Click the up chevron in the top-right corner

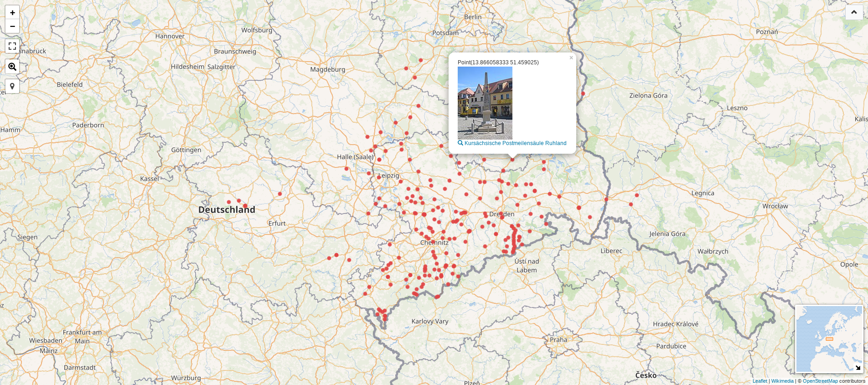[x=854, y=12]
